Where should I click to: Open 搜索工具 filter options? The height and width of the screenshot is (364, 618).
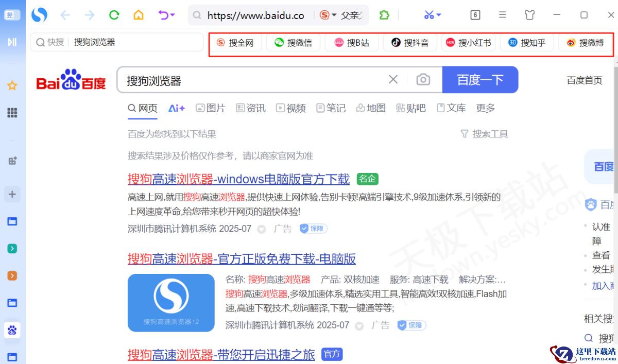click(485, 134)
